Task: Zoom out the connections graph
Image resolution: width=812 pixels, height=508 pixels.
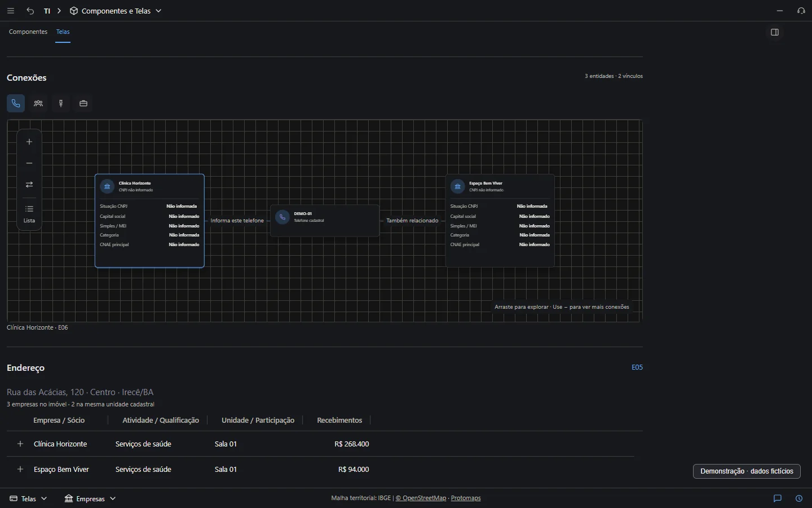Action: pyautogui.click(x=29, y=163)
